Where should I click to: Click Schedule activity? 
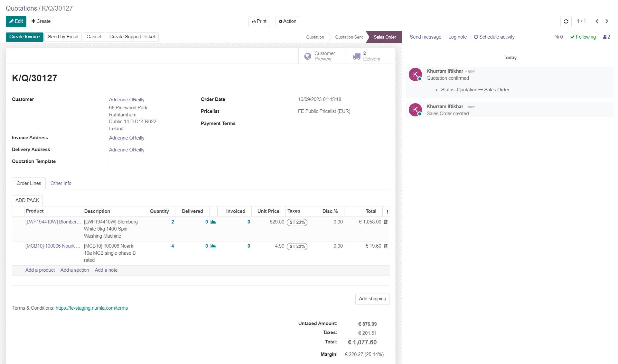click(x=494, y=37)
